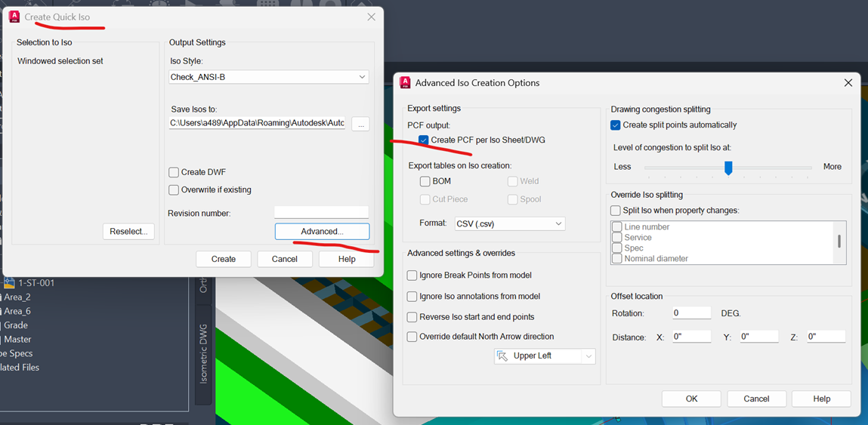
Task: Open the Format dropdown CSV (.csv)
Action: [x=510, y=223]
